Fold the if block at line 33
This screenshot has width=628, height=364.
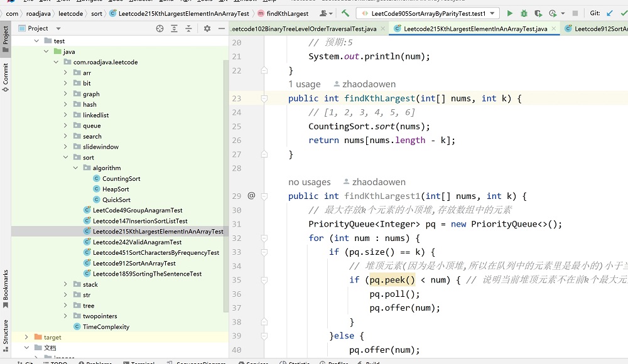pyautogui.click(x=264, y=252)
